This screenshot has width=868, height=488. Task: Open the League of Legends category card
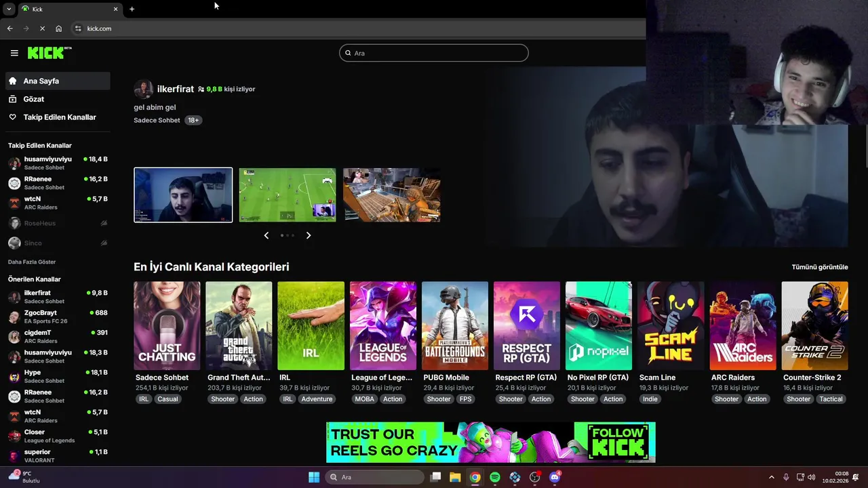382,326
